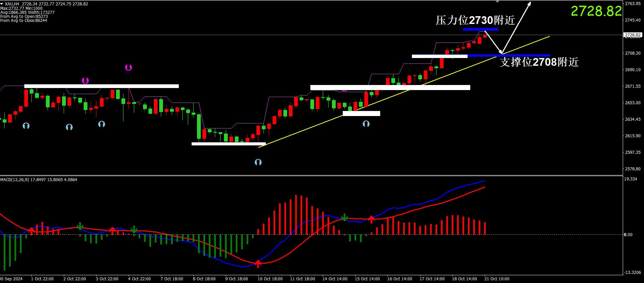Click the '8 Oct 18:00' time label

click(x=204, y=279)
